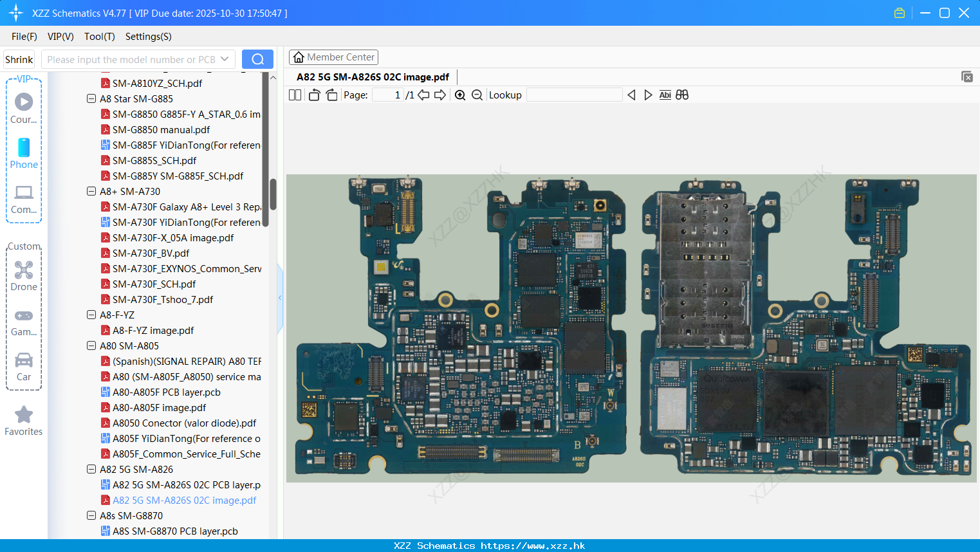Viewport: 980px width, 552px height.
Task: Open SM-G8850 manual.pdf
Action: (161, 129)
